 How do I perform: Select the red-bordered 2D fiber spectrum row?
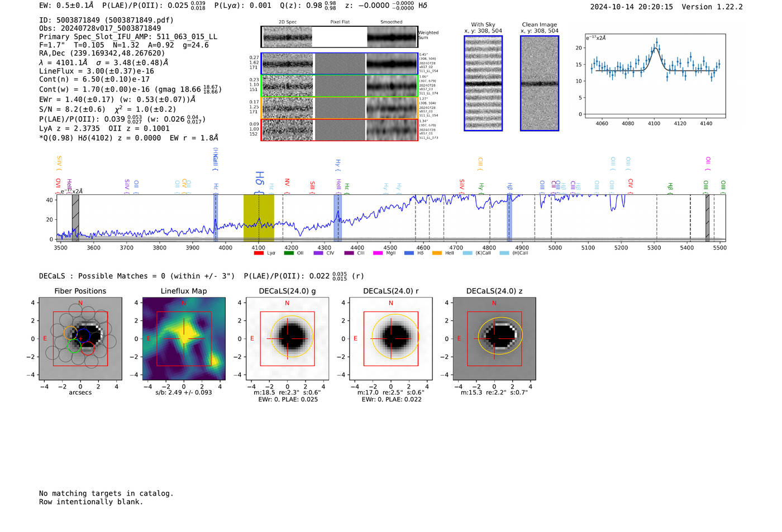pyautogui.click(x=340, y=130)
